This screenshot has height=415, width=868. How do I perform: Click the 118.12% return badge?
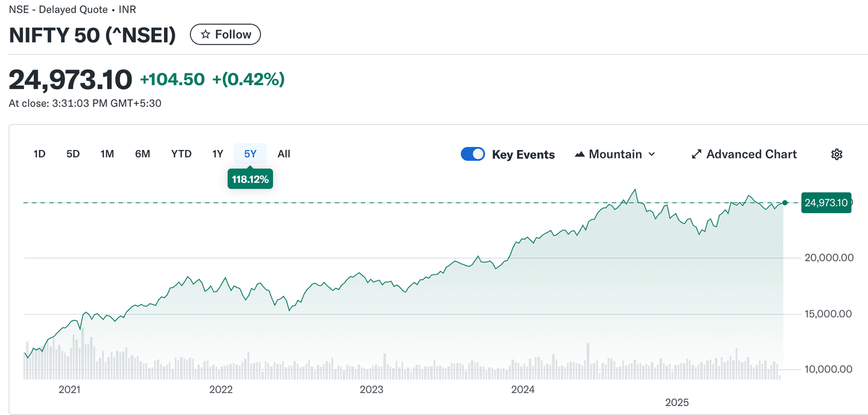(x=250, y=179)
